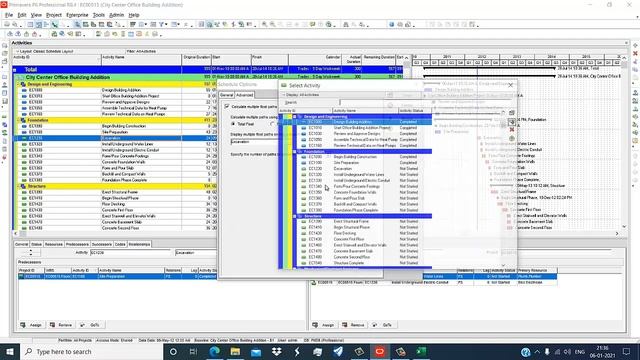Click the green globe icon in Select Activity

(x=512, y=138)
